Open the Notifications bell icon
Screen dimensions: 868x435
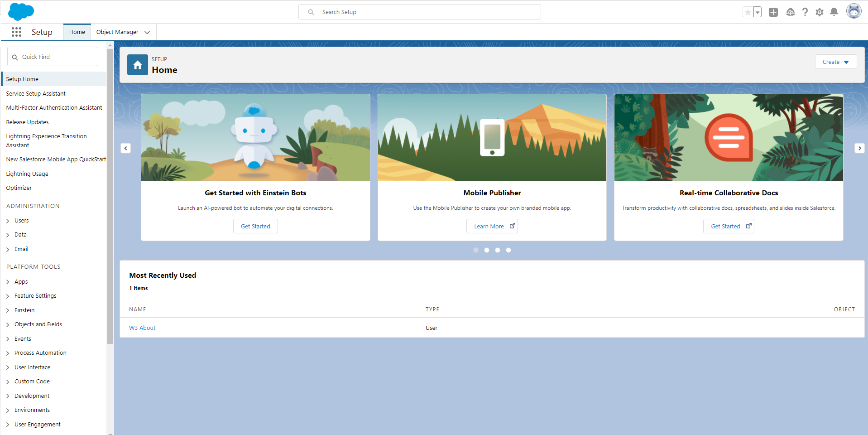click(x=834, y=12)
